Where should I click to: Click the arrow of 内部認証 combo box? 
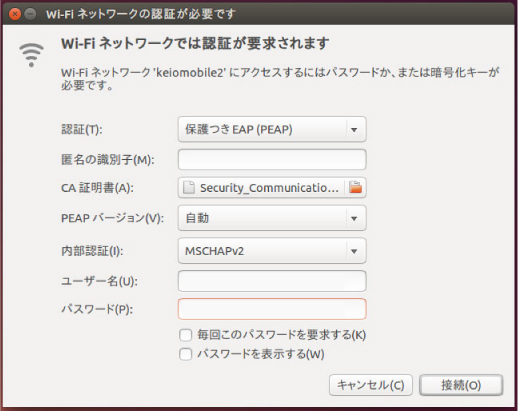coord(354,251)
